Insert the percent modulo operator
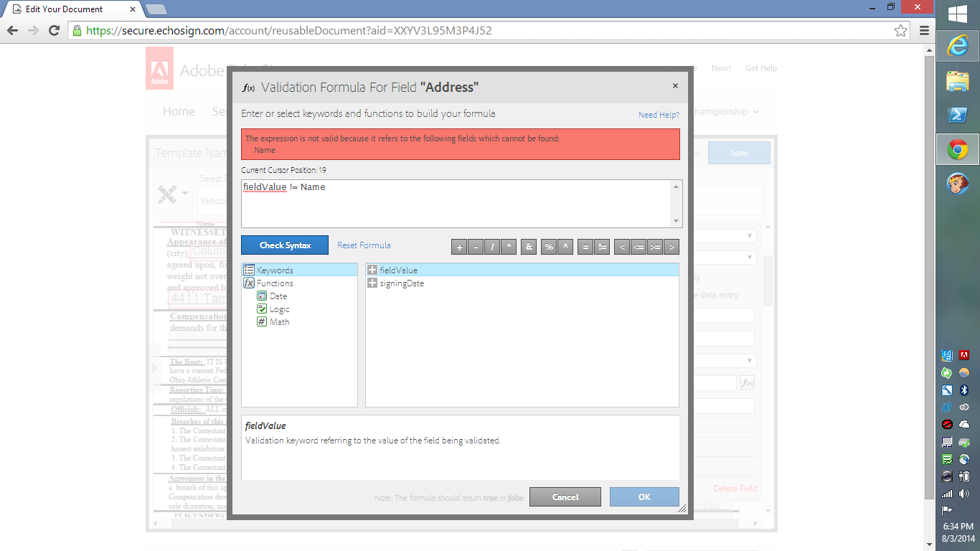 tap(549, 247)
